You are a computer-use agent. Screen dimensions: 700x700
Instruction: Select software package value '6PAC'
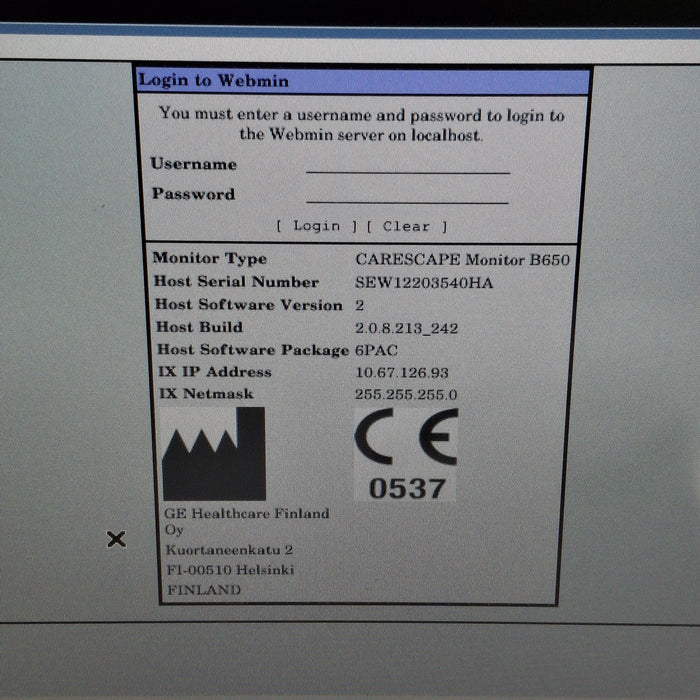coord(376,350)
